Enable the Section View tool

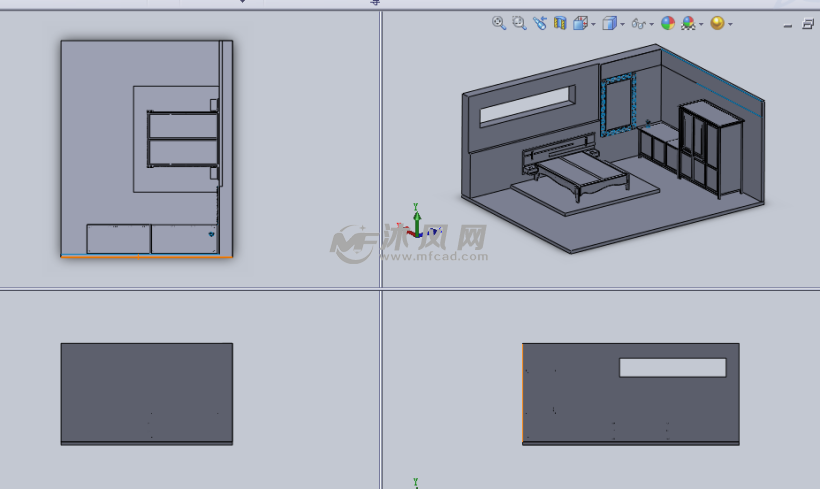560,23
